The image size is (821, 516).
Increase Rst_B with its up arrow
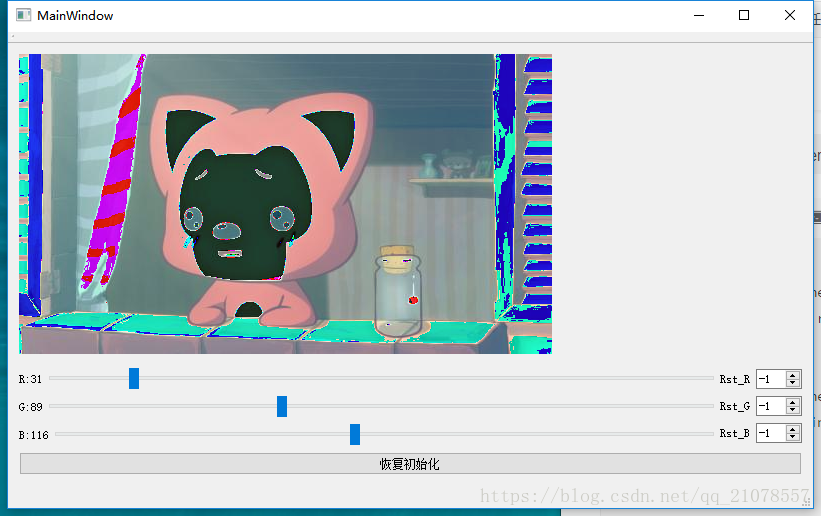pos(793,430)
